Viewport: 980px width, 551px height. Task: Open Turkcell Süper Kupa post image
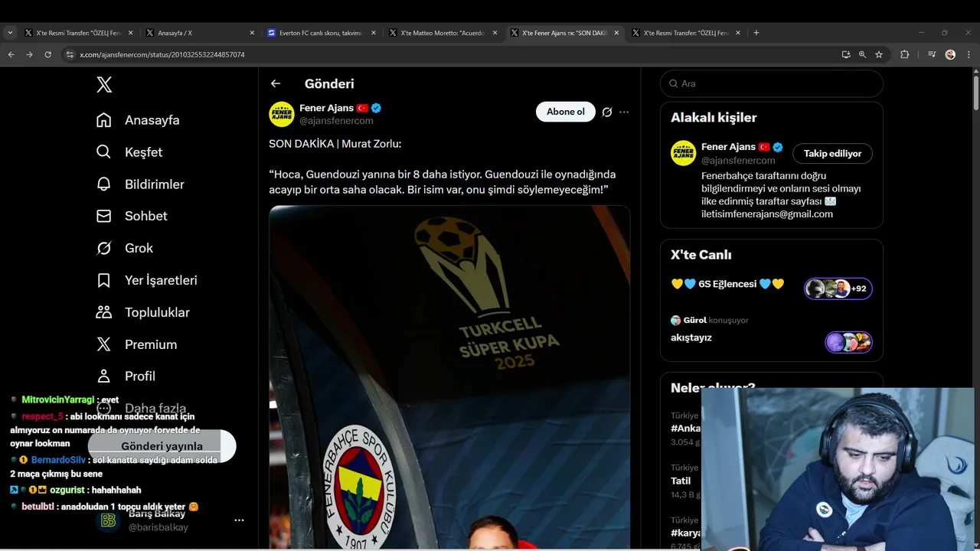click(x=449, y=377)
